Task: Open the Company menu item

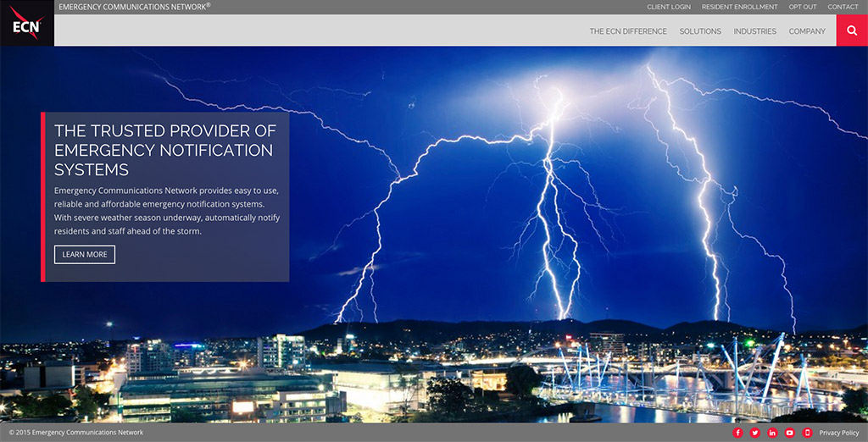Action: point(807,31)
